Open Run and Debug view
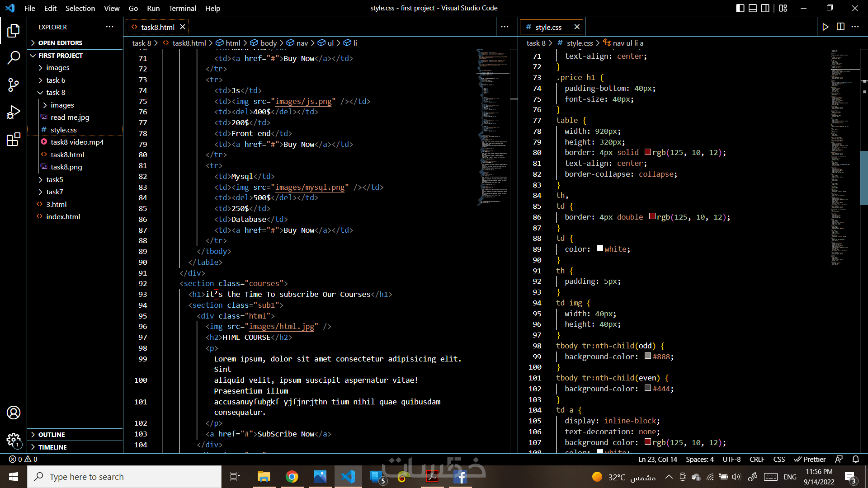The width and height of the screenshot is (868, 488). [14, 112]
